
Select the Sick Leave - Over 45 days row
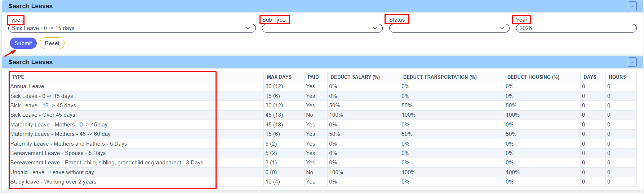323,115
